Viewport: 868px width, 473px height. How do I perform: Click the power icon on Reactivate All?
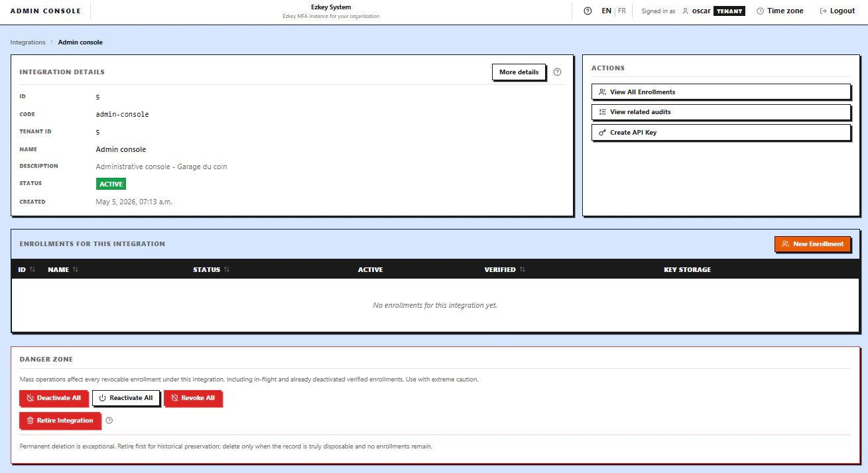pos(102,398)
